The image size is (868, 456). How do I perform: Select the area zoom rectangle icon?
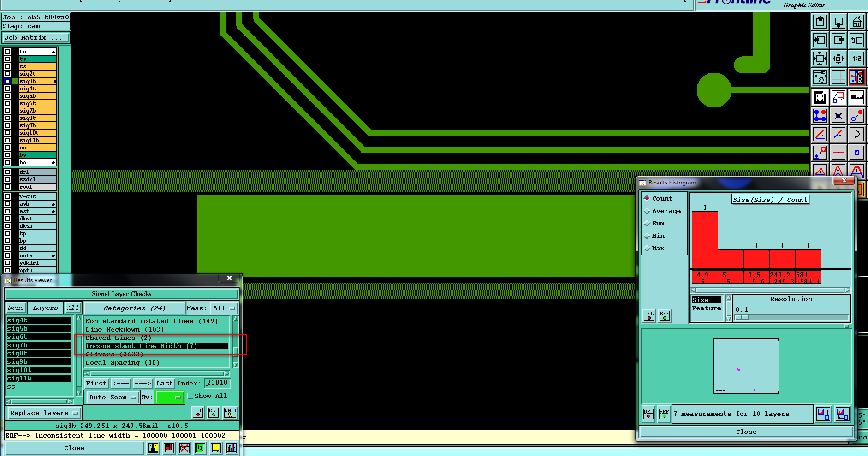tap(838, 97)
